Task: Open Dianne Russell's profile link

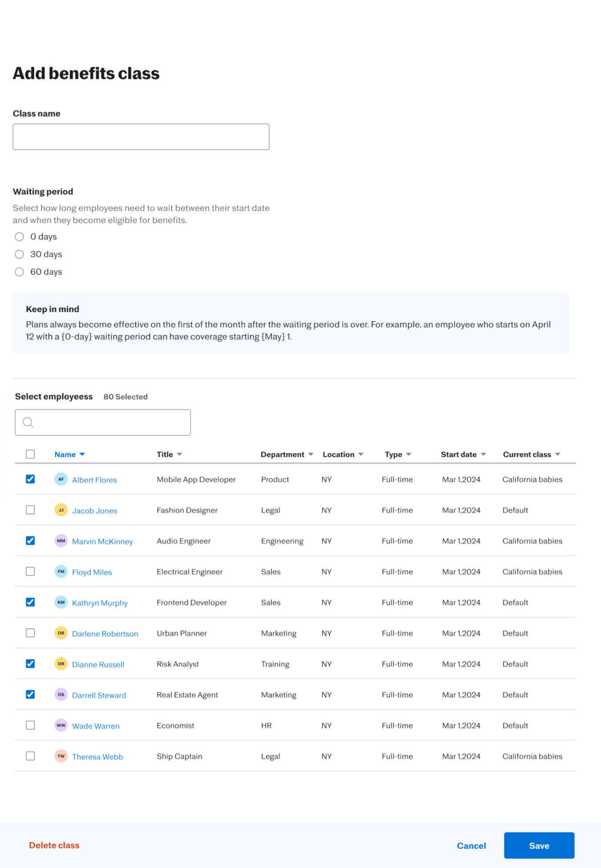Action: pos(98,664)
